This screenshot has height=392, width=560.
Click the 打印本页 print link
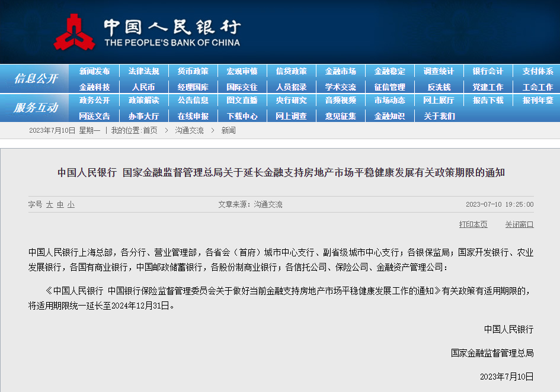[473, 224]
